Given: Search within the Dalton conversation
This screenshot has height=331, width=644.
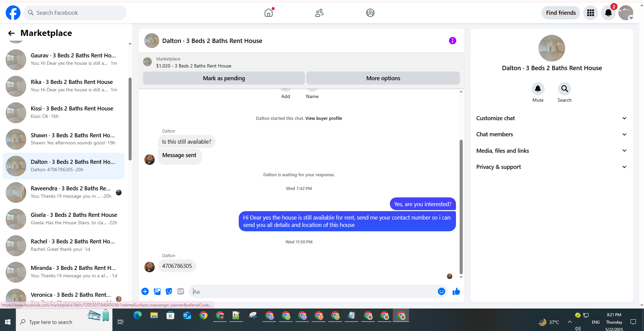Looking at the screenshot, I should tap(564, 89).
